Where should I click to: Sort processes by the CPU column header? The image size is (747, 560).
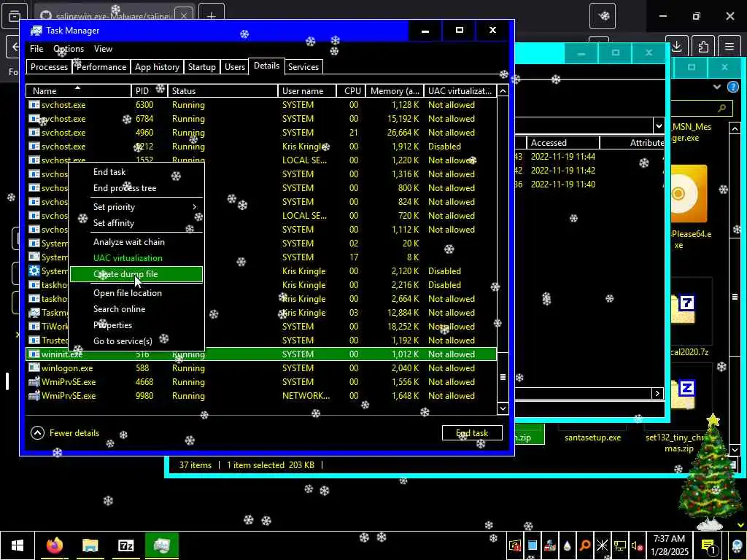[352, 91]
